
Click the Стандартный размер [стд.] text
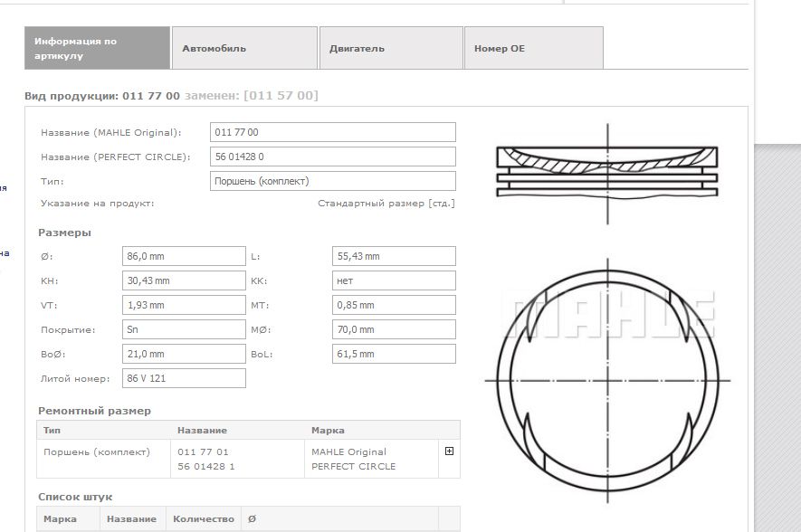tap(386, 204)
